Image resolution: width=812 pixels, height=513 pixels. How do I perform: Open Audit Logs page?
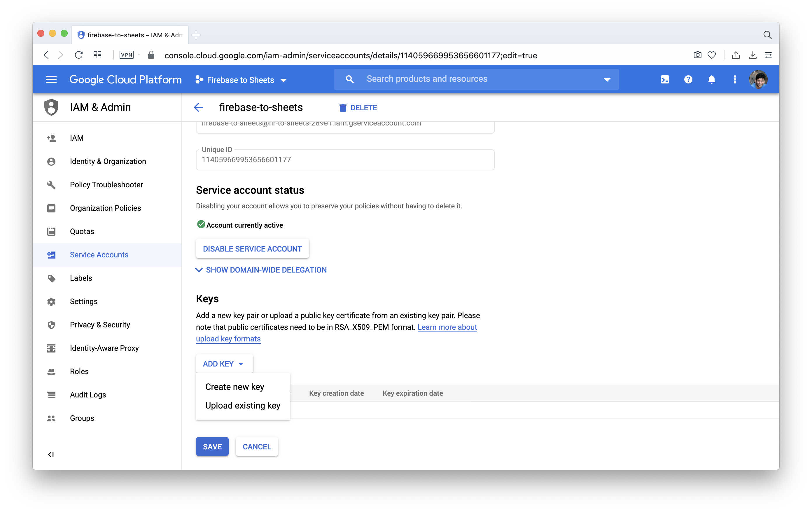[x=88, y=395]
